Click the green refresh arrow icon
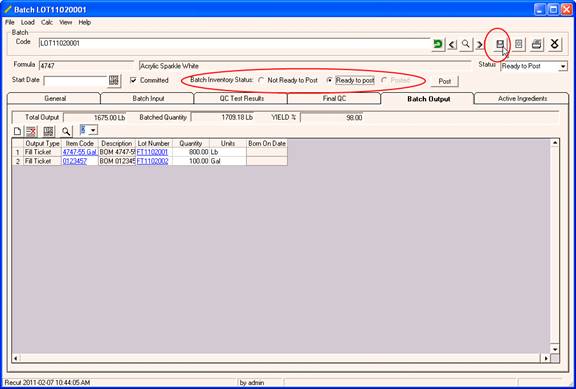576x389 pixels. pos(438,44)
